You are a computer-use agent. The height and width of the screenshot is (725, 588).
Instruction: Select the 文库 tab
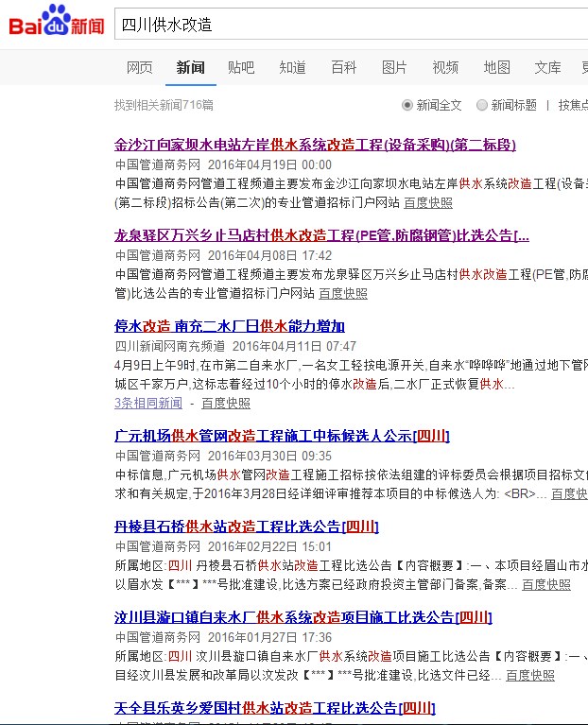(x=547, y=67)
